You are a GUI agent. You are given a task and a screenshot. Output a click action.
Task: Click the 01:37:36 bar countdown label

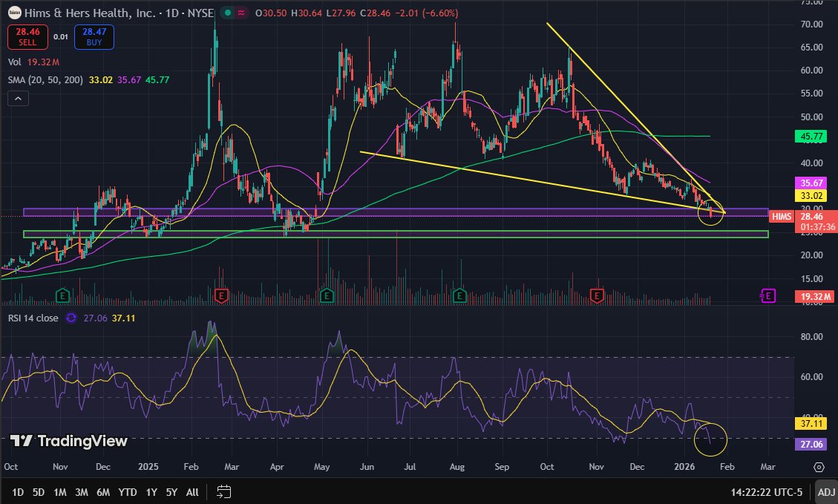[818, 227]
